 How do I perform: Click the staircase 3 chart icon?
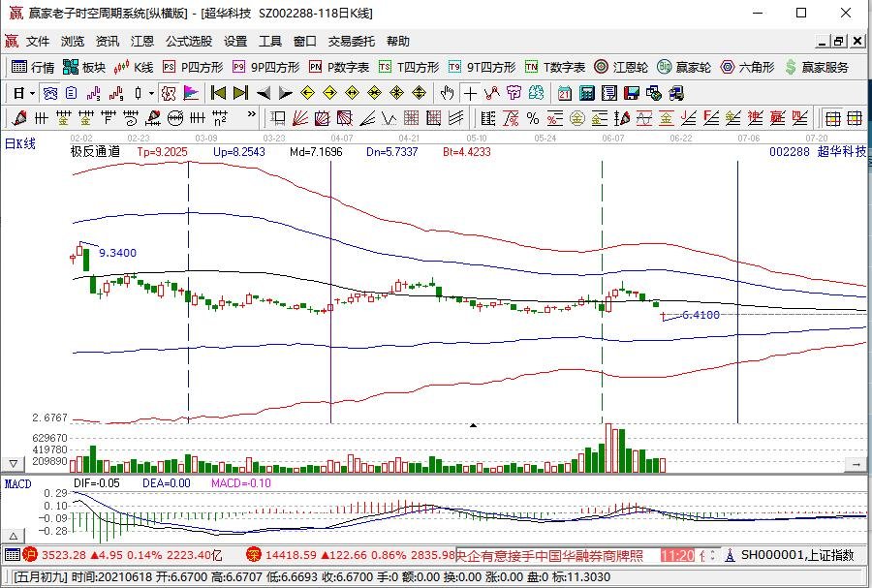point(94,93)
